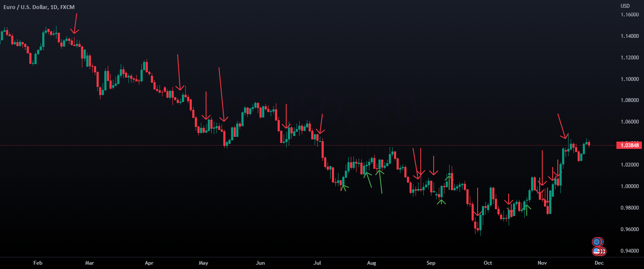
Task: Click the tallest red candle in early July
Action: (x=323, y=151)
